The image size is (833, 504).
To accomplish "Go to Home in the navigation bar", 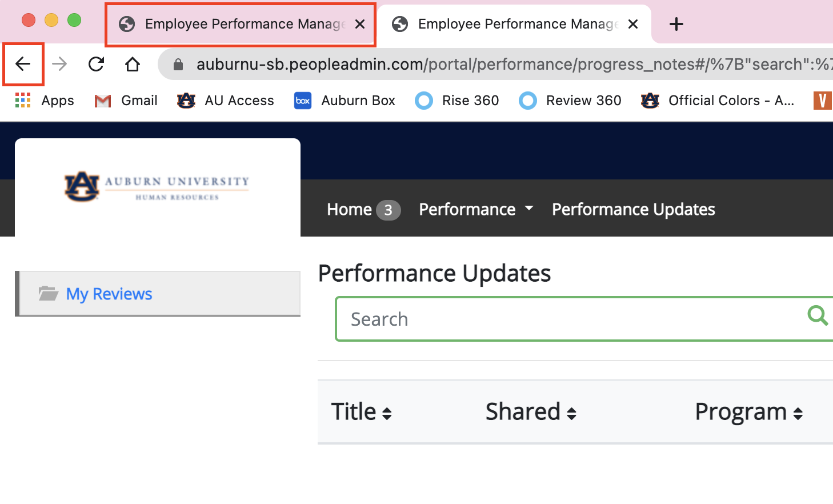I will click(x=349, y=209).
